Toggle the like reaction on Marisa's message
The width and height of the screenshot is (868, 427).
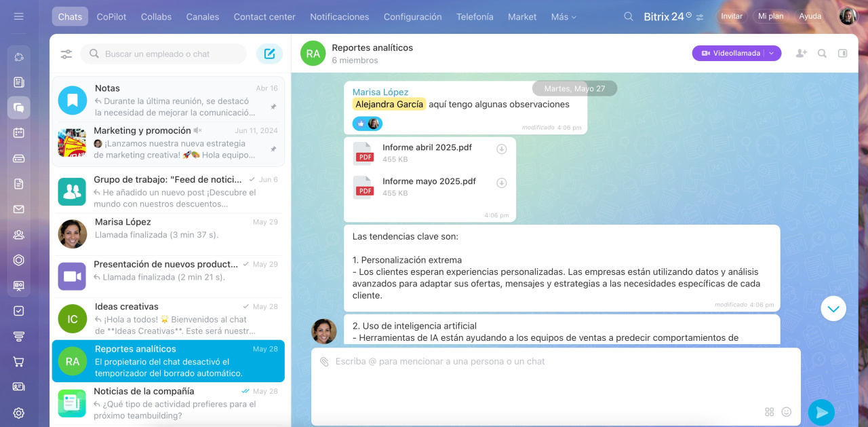click(361, 124)
